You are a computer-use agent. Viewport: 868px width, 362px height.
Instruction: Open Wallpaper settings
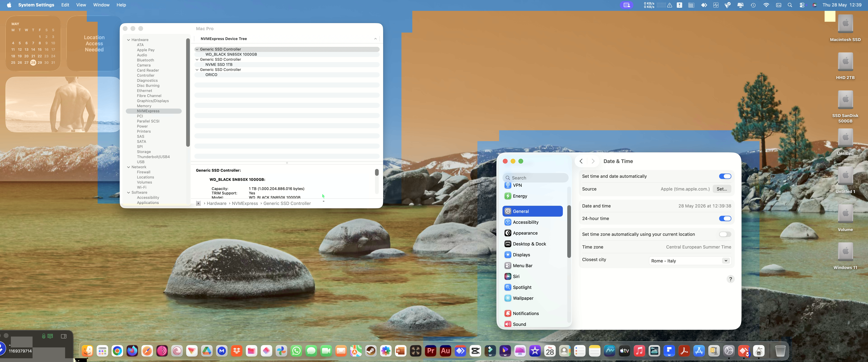pyautogui.click(x=532, y=298)
